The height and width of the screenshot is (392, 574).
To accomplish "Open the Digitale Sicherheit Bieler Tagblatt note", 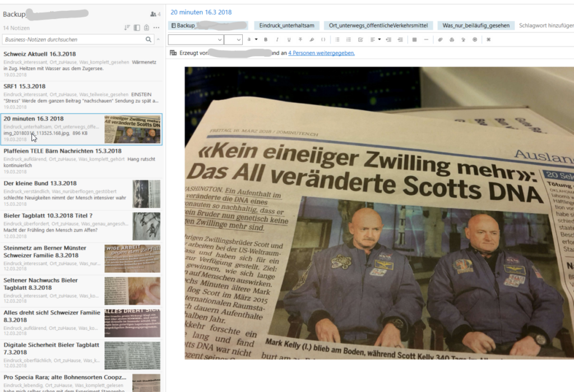I will point(81,356).
